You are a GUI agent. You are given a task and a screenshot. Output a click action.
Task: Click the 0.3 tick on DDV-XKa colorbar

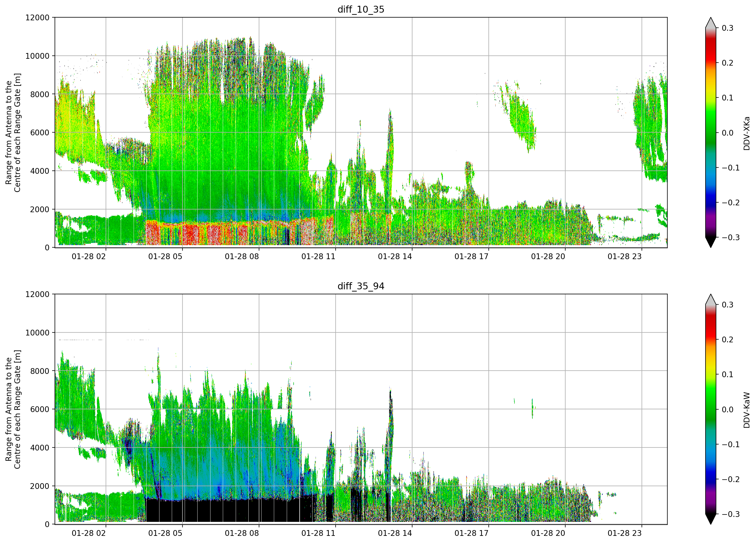pos(727,28)
